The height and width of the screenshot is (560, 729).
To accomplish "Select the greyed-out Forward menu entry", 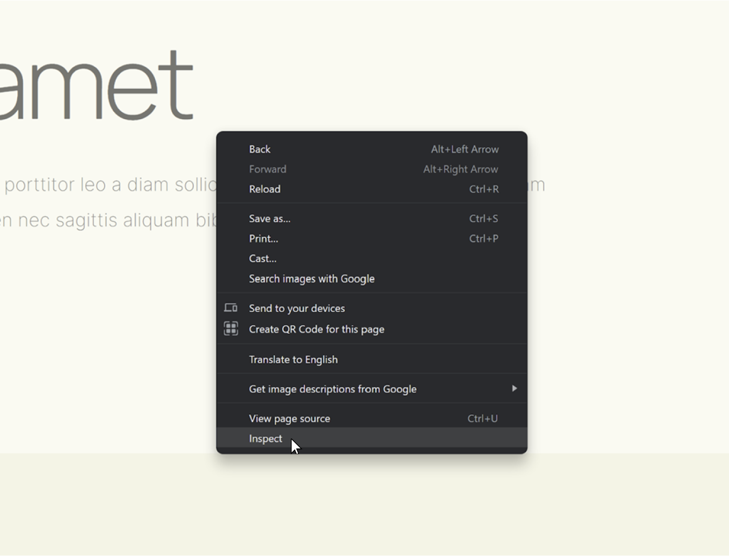I will click(268, 169).
